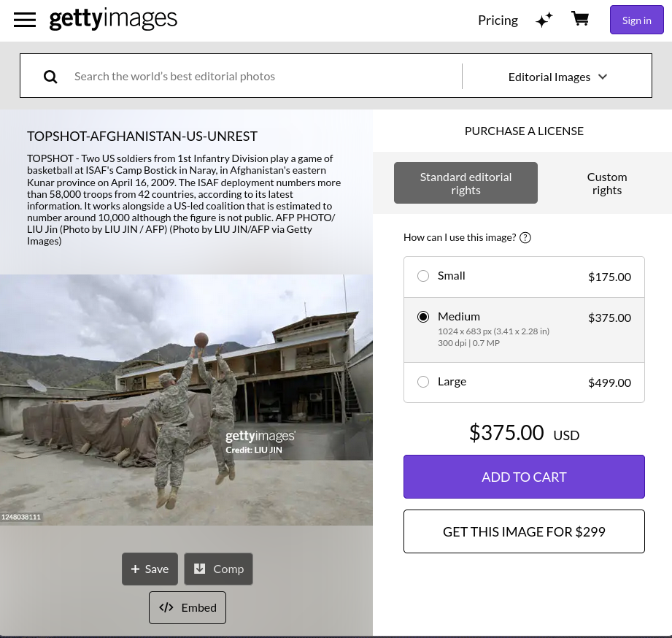Click the Add to Cart button
This screenshot has height=638, width=672.
[x=524, y=477]
